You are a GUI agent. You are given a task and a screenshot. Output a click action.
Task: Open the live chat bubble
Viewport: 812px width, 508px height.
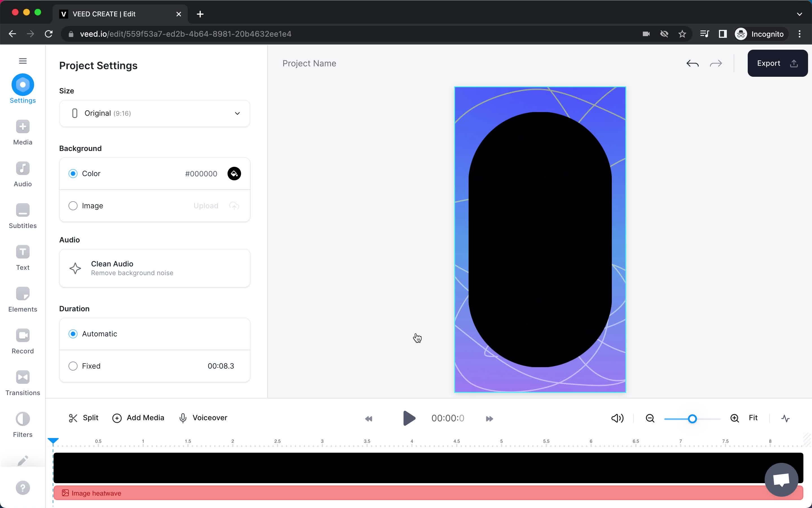[x=781, y=480]
